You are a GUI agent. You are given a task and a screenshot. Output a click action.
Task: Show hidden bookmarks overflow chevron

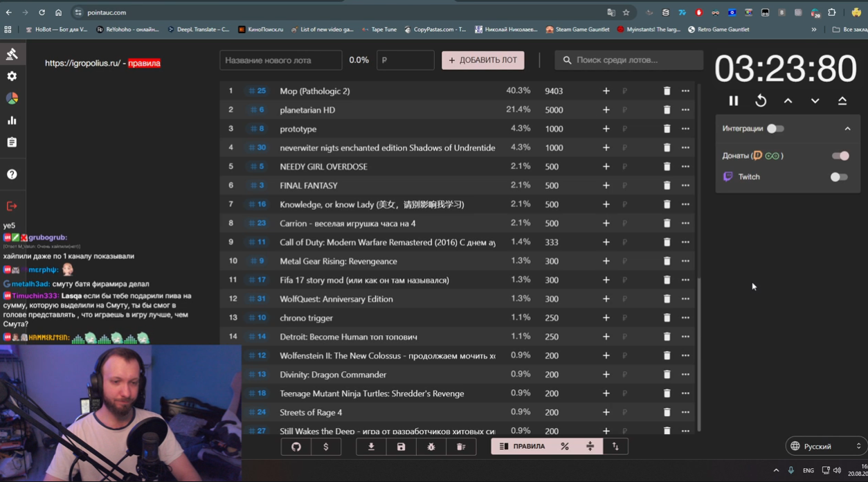tap(814, 30)
